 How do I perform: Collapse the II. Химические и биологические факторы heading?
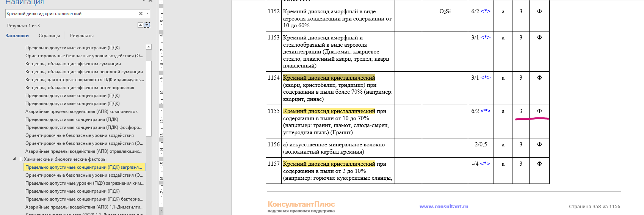pos(15,159)
